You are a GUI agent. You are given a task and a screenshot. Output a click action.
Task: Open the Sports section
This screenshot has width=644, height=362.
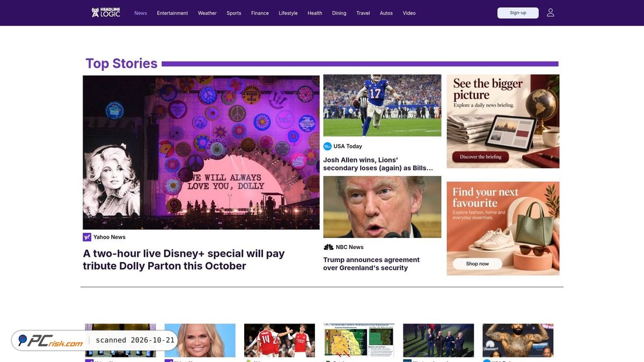[234, 13]
